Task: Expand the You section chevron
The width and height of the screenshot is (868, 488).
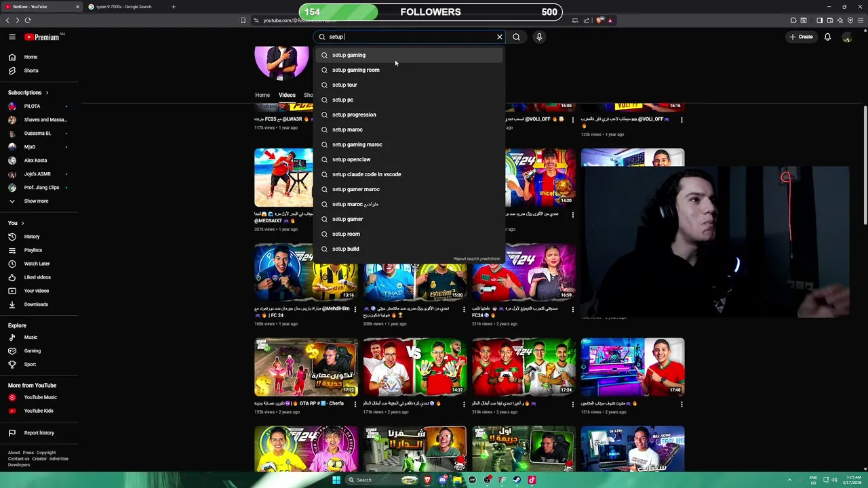Action: click(x=22, y=223)
